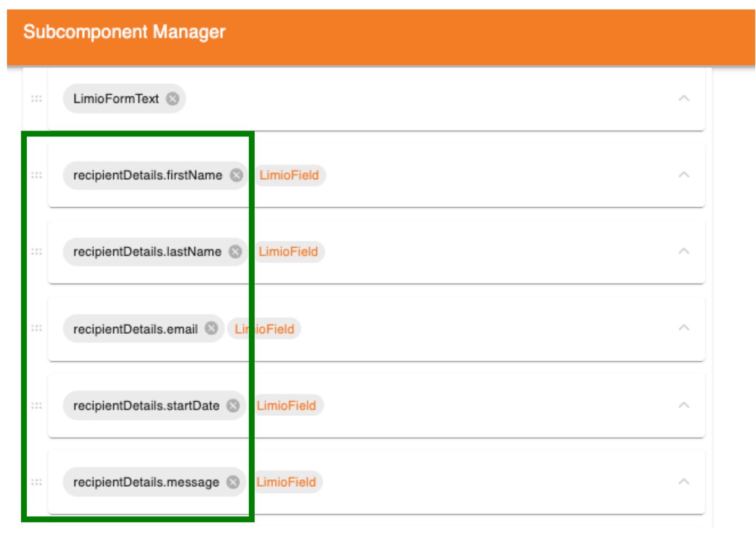Select the recipientDetails.message chip label
This screenshot has height=535, width=756.
tap(146, 482)
